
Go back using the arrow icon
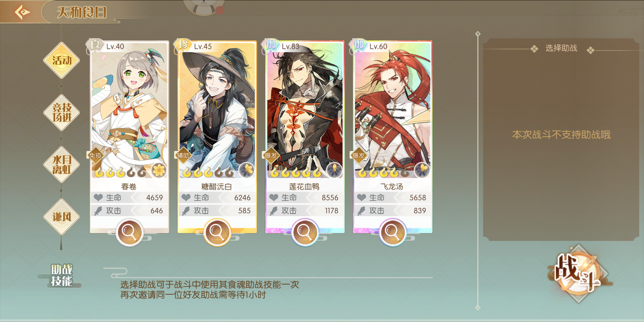point(23,12)
